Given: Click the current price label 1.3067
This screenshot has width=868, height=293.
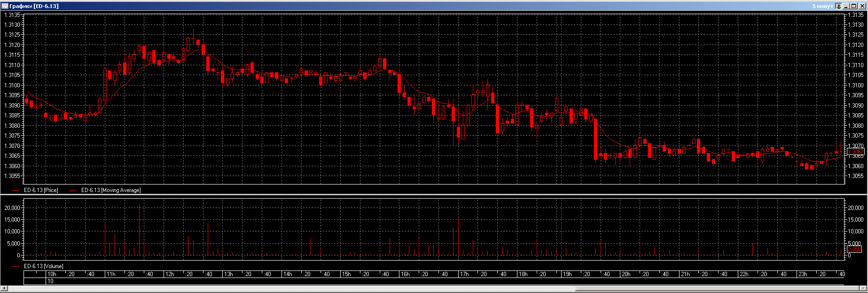Looking at the screenshot, I should (855, 152).
